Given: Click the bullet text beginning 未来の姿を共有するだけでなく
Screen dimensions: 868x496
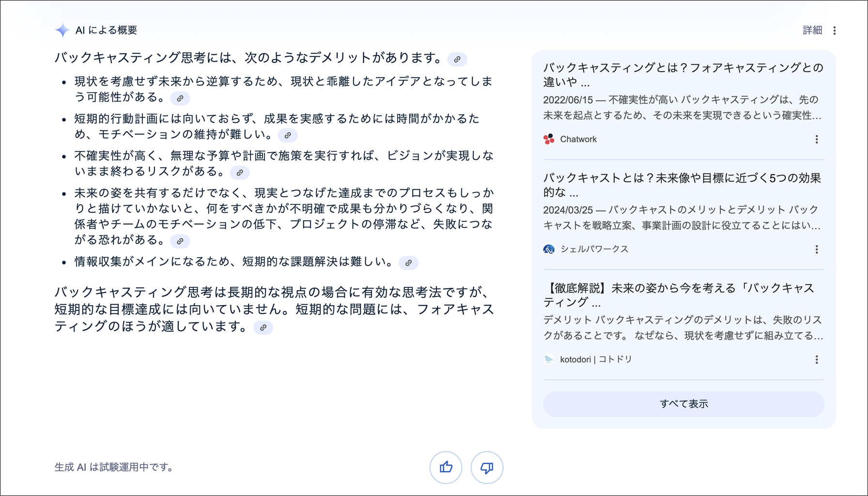Looking at the screenshot, I should (x=284, y=216).
